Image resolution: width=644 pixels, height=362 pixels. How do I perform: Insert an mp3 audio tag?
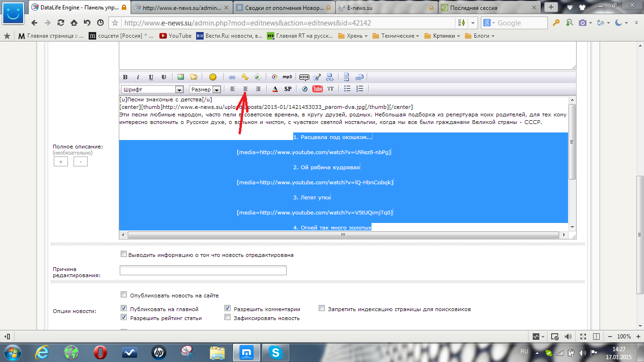click(287, 77)
